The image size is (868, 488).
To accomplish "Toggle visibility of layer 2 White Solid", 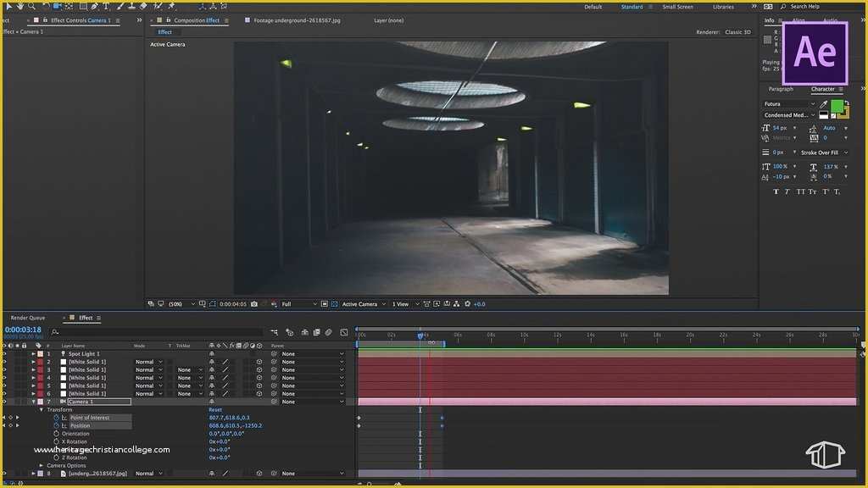I will (4, 362).
